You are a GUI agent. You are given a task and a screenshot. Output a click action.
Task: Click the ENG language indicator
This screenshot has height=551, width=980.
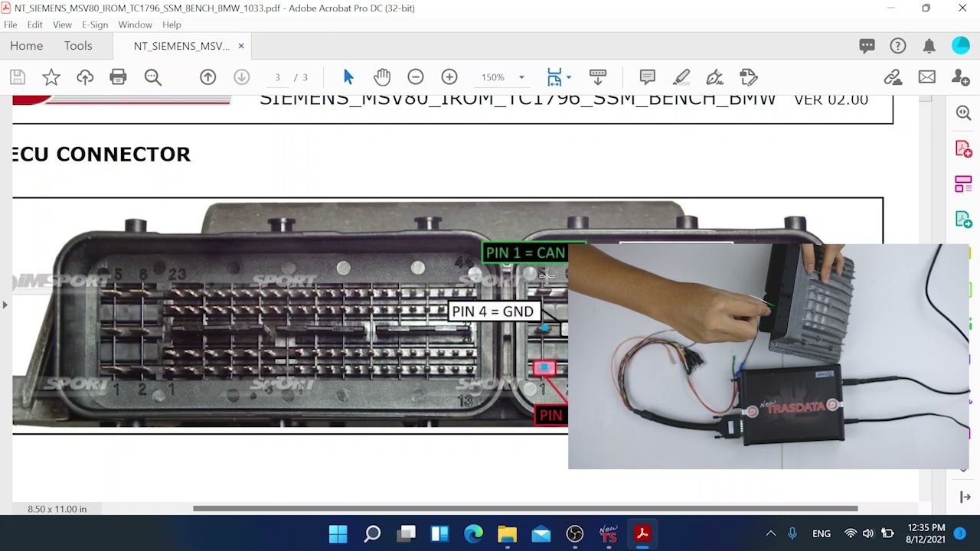(x=822, y=533)
